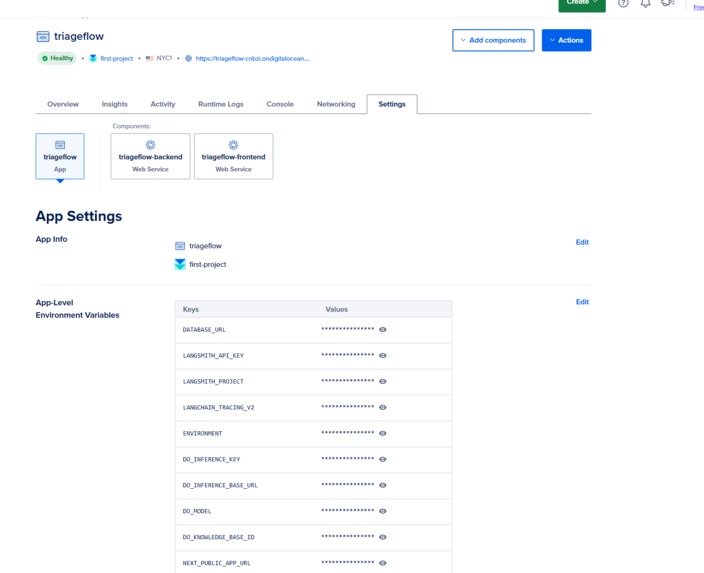The height and width of the screenshot is (573, 704).
Task: Click the first-project icon in header breadcrumb
Action: pos(93,58)
